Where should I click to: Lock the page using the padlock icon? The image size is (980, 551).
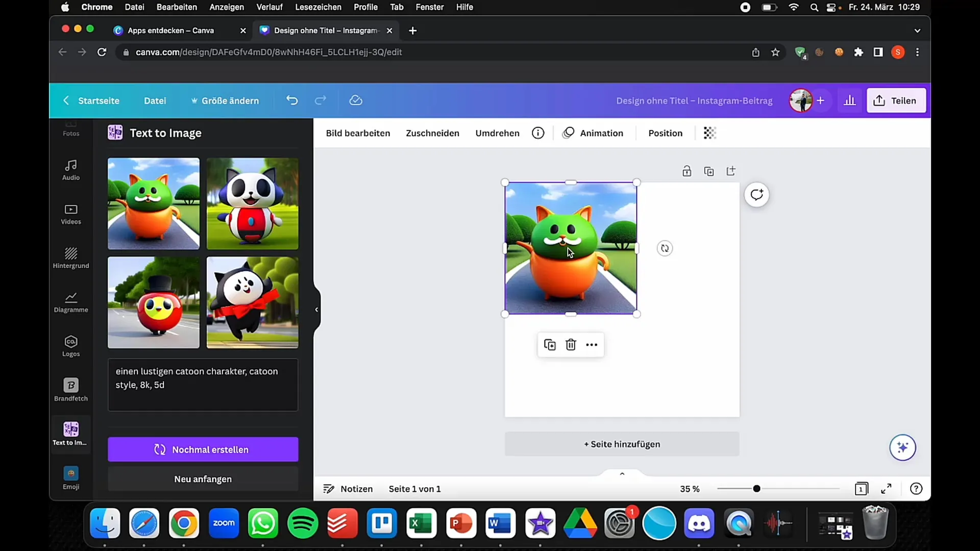(x=687, y=171)
